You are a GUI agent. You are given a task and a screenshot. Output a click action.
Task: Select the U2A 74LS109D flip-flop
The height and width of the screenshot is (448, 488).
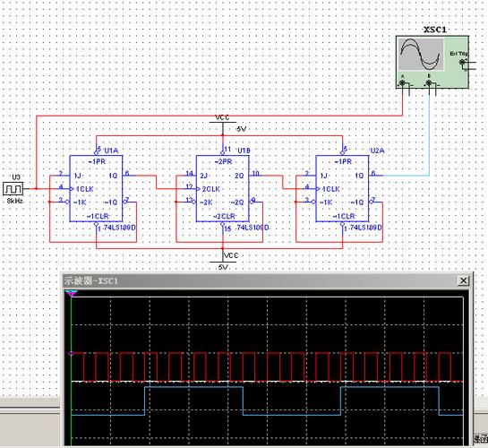pyautogui.click(x=342, y=189)
